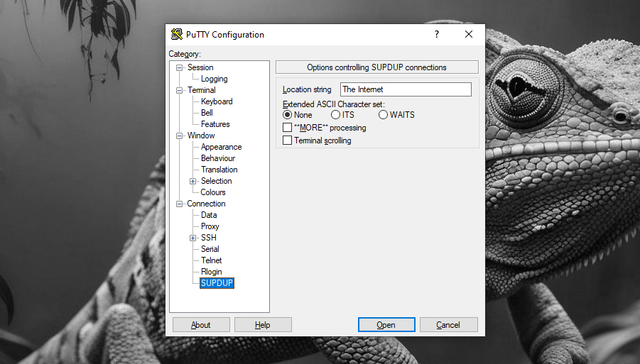Click the About button
The image size is (640, 364).
(201, 325)
